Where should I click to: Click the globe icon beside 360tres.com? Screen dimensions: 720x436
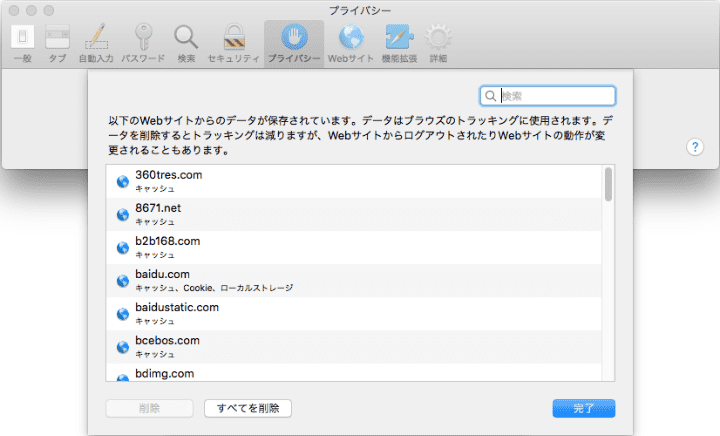tap(123, 182)
